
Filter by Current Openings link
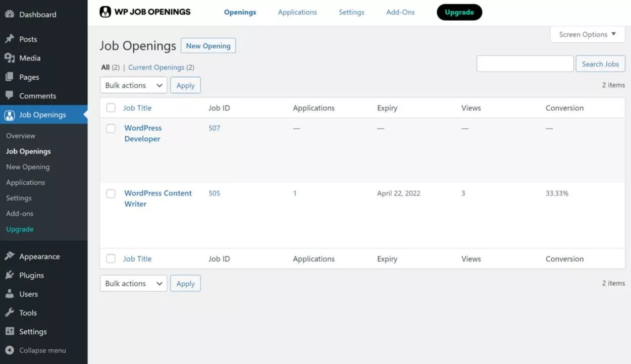[156, 67]
